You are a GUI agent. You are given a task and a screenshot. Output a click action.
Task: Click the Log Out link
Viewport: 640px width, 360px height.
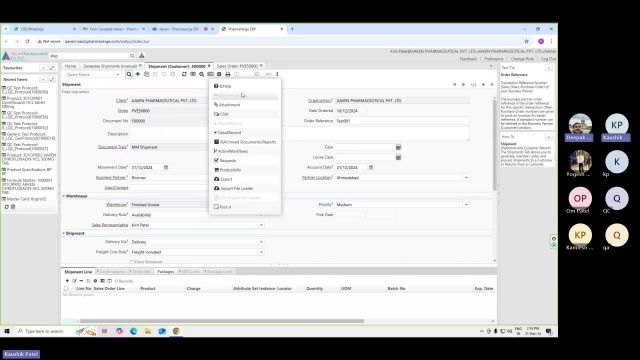pyautogui.click(x=548, y=59)
